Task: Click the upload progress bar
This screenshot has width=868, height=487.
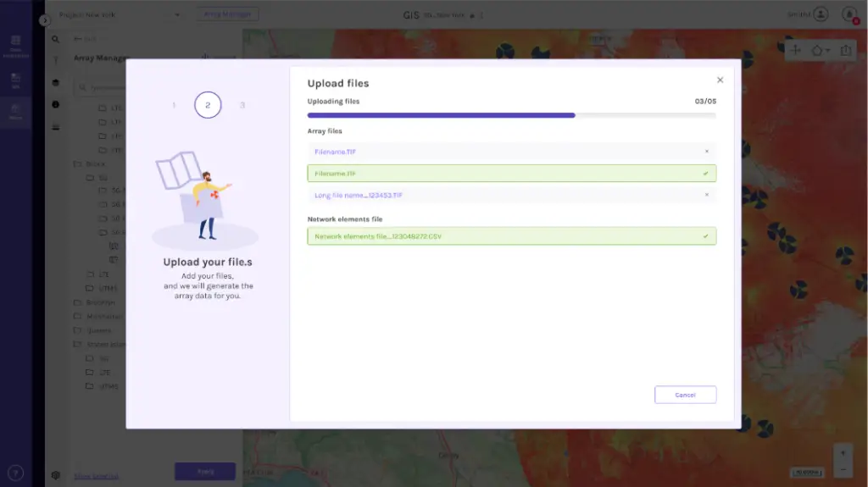Action: 511,115
